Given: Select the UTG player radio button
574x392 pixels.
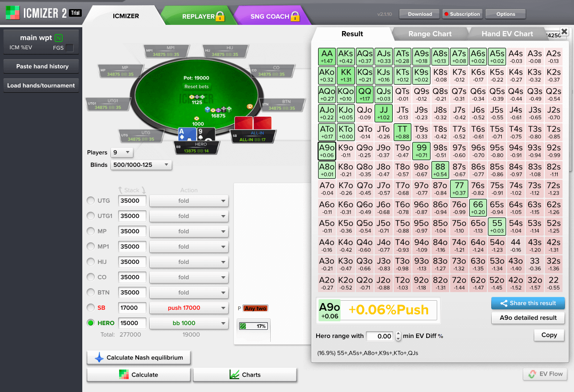Looking at the screenshot, I should [90, 201].
